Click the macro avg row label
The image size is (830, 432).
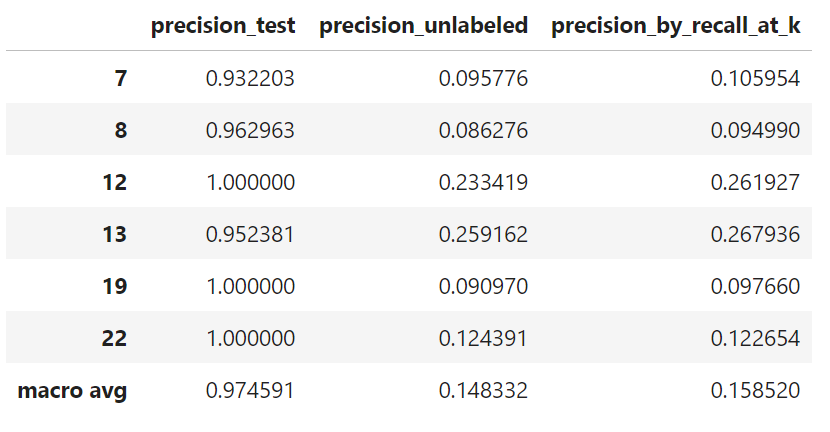click(x=72, y=391)
